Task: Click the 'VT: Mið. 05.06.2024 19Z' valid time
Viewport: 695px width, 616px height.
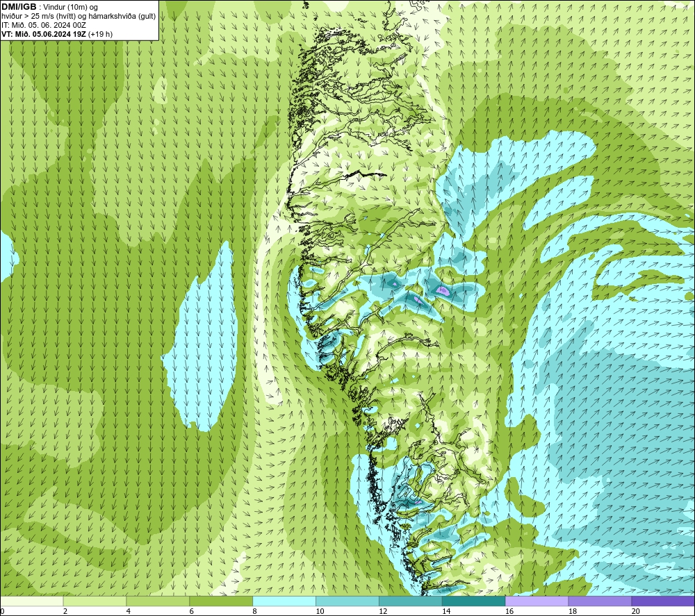Action: pos(44,34)
